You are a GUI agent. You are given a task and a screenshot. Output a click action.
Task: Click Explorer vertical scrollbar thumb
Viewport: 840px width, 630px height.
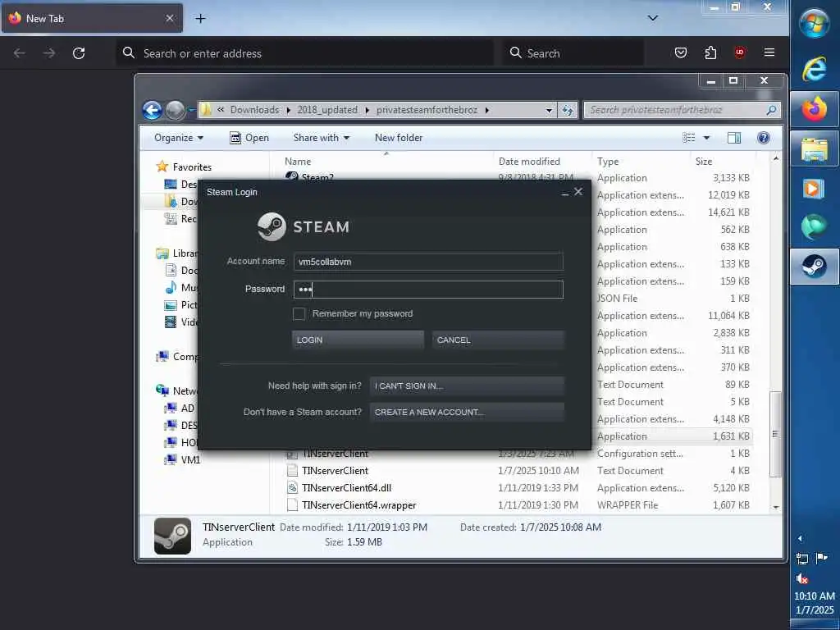pos(775,434)
